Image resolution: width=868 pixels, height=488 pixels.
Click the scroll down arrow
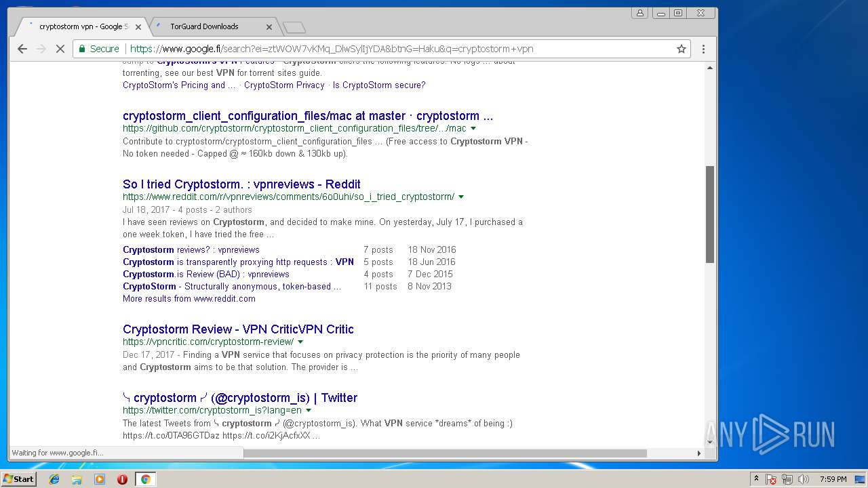710,442
